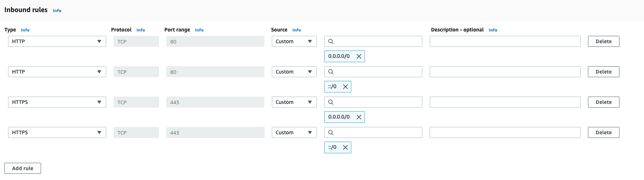The width and height of the screenshot is (644, 180).
Task: Open Info for the Type column
Action: (25, 30)
